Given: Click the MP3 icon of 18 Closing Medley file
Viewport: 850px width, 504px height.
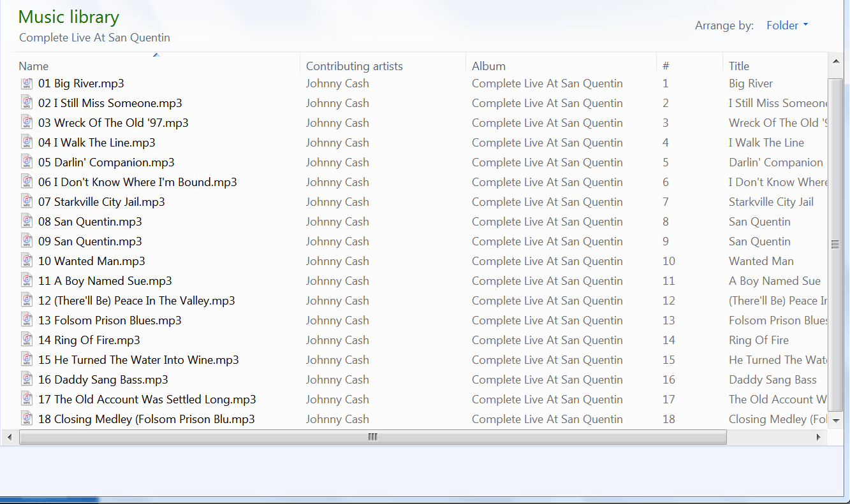Looking at the screenshot, I should pyautogui.click(x=27, y=419).
